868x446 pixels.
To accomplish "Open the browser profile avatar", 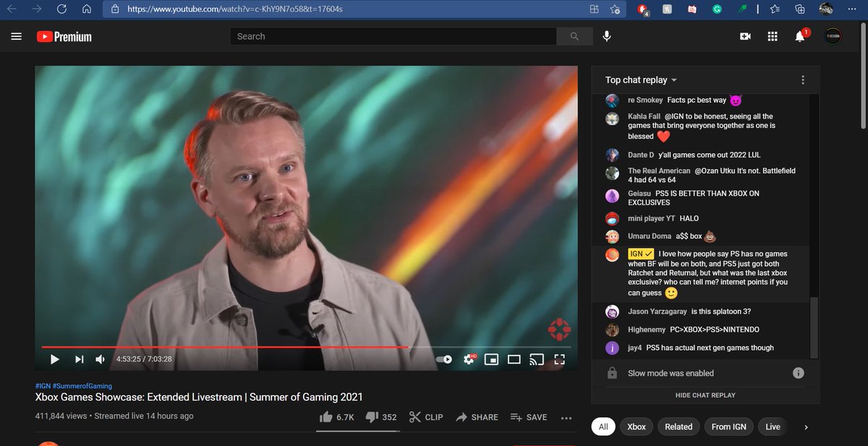I will tap(826, 9).
